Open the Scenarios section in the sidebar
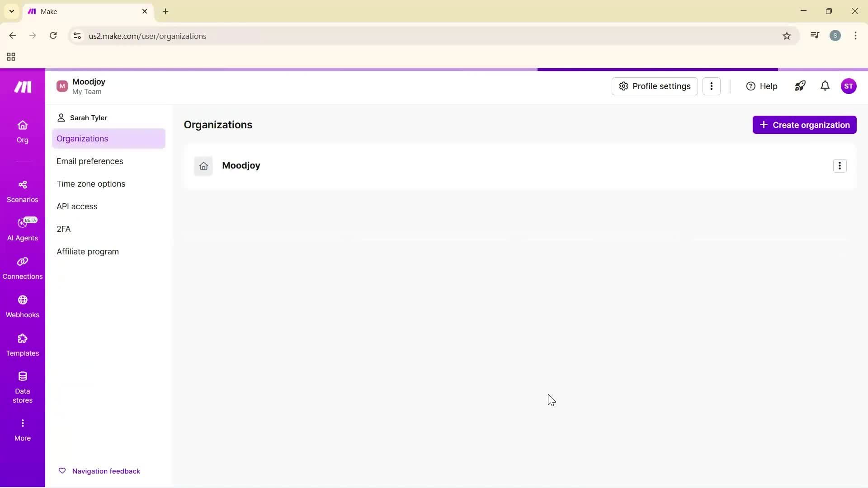The width and height of the screenshot is (868, 488). (22, 191)
